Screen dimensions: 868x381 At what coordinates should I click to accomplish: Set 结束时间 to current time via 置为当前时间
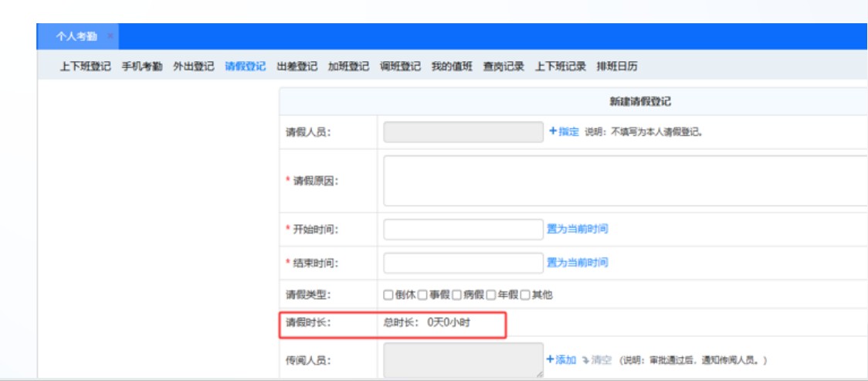577,263
